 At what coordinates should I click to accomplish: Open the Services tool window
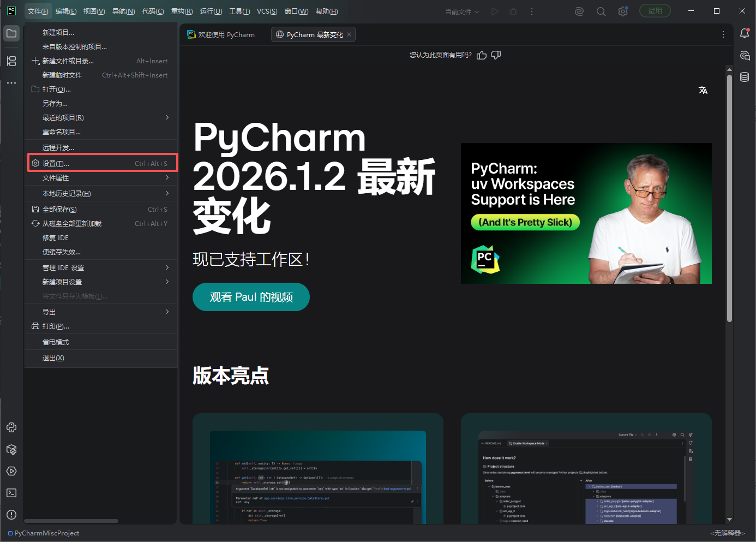pyautogui.click(x=11, y=471)
